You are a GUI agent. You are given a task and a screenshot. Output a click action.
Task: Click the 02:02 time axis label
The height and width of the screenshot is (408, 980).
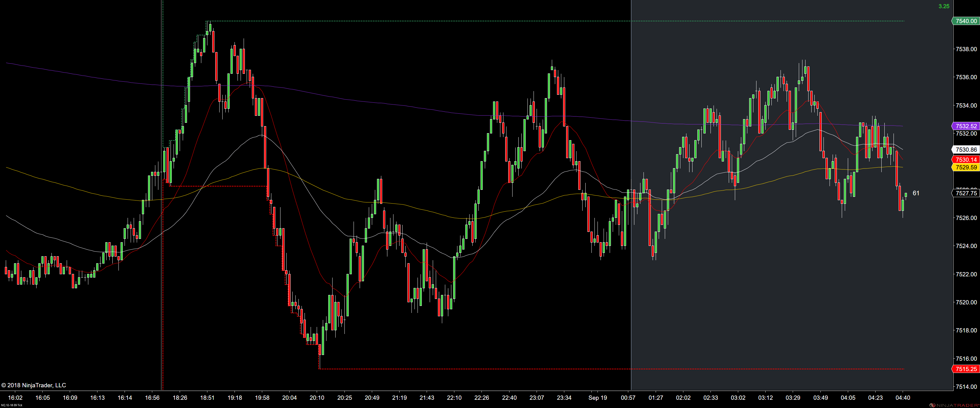coord(683,398)
